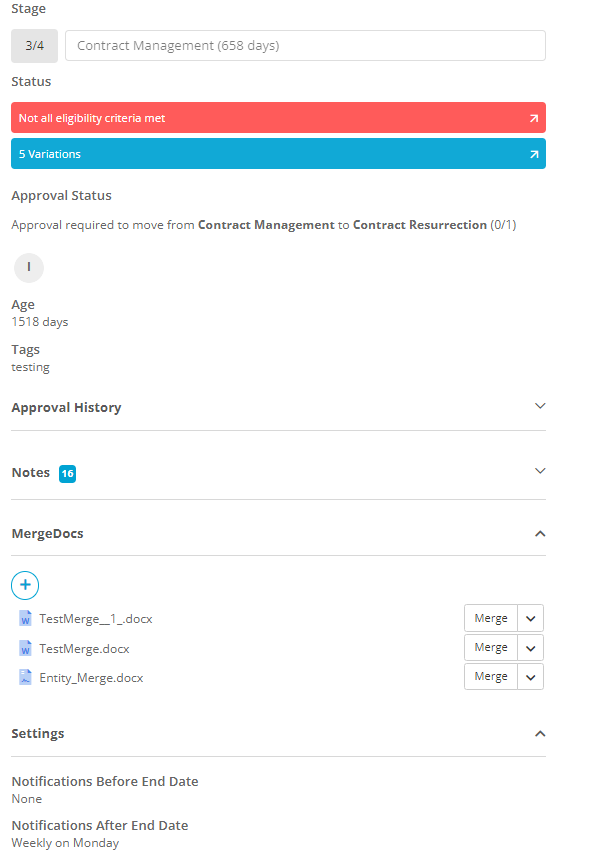Collapse the Settings section
The height and width of the screenshot is (862, 589).
tap(540, 732)
